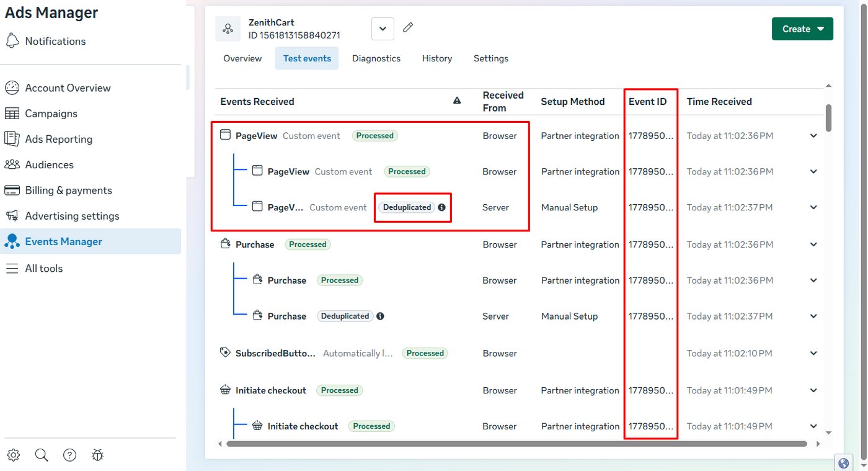Image resolution: width=868 pixels, height=471 pixels.
Task: Click the Events Manager icon
Action: pyautogui.click(x=12, y=241)
